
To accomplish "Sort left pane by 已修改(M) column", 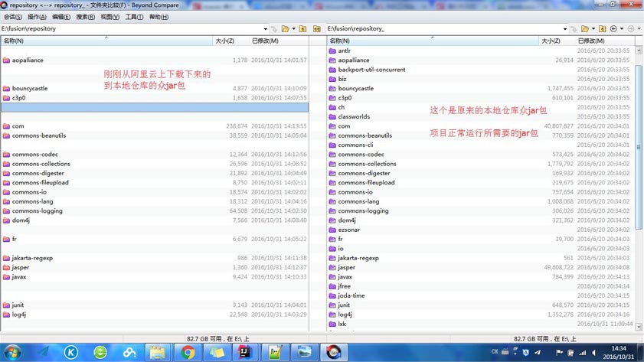I will 279,41.
